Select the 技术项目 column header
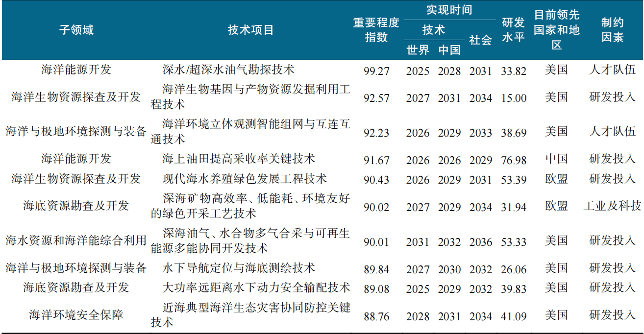 (250, 30)
